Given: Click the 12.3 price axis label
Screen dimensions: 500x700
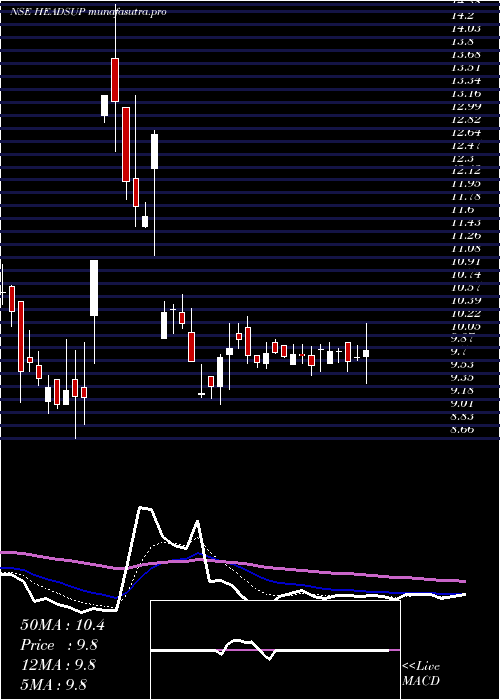Looking at the screenshot, I should click(462, 158).
